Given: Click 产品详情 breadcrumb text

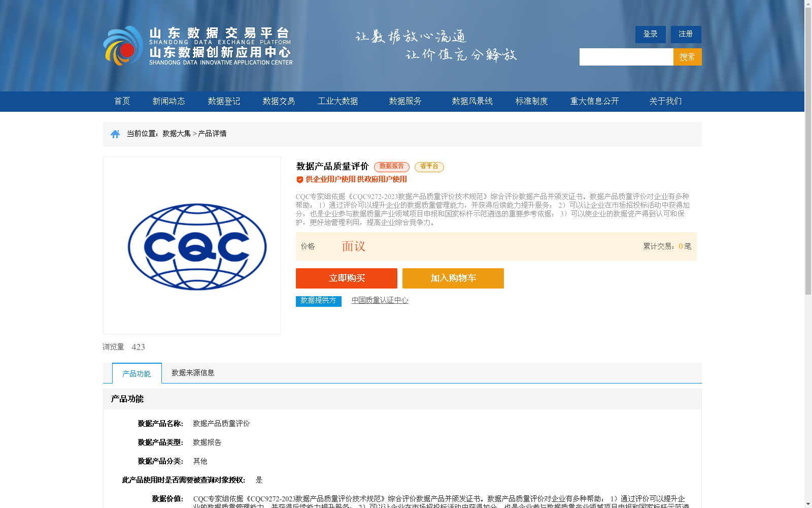Looking at the screenshot, I should (x=212, y=134).
